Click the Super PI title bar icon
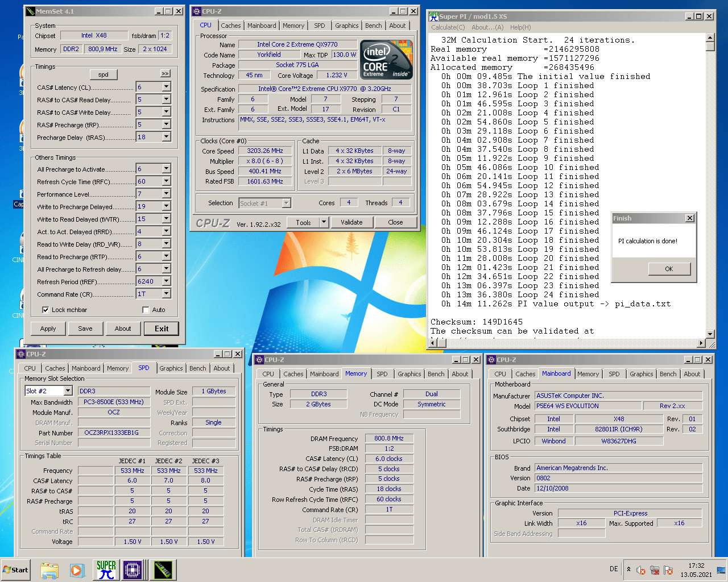 pyautogui.click(x=434, y=16)
